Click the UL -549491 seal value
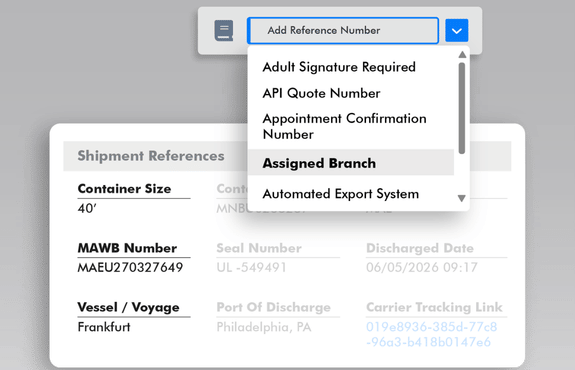This screenshot has width=575, height=370. [x=251, y=267]
